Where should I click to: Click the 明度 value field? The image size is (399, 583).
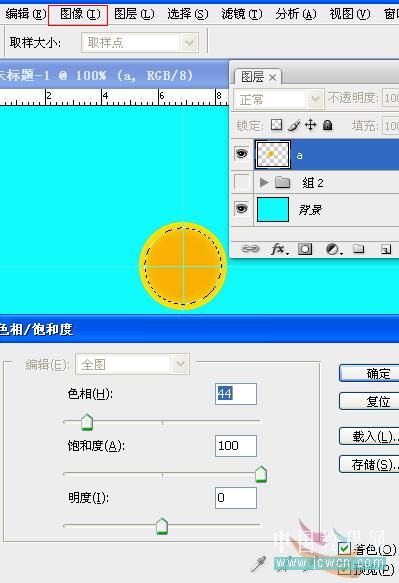click(x=236, y=498)
